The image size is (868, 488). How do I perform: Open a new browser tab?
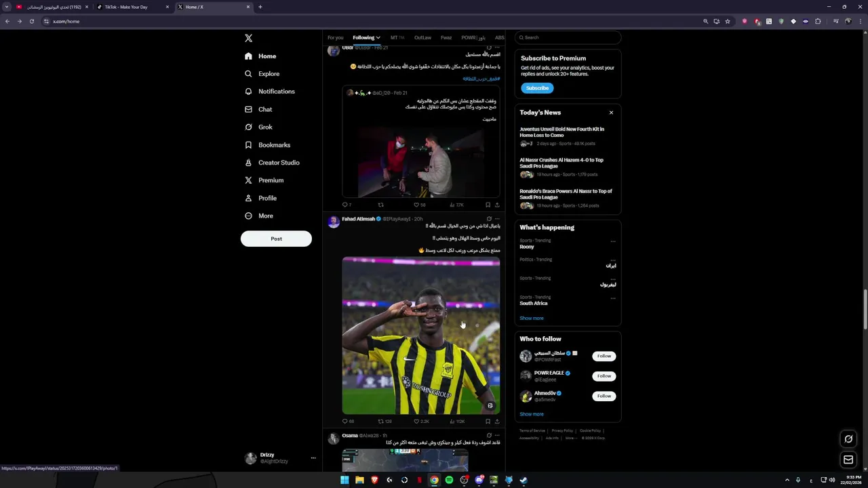coord(260,7)
